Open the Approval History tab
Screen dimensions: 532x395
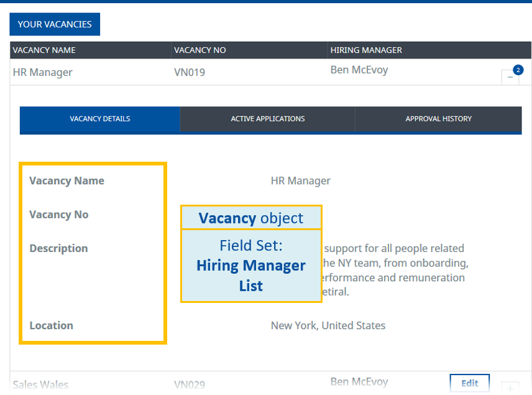point(438,119)
